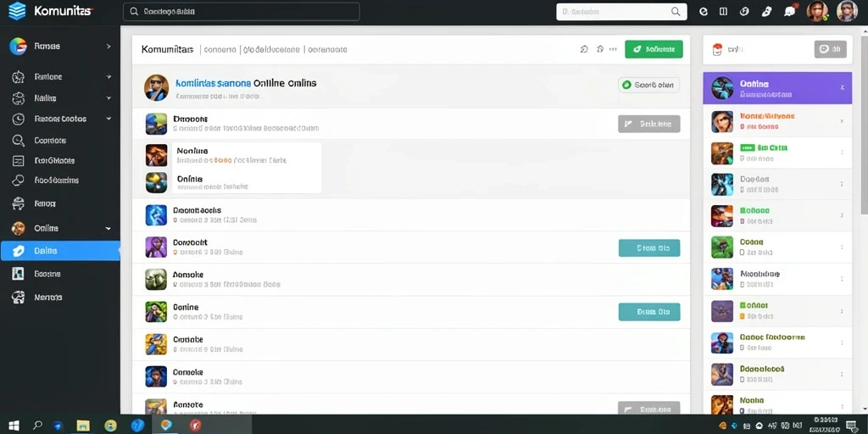The width and height of the screenshot is (868, 434).
Task: Open the kebab menu on the orange-titled right panel entry
Action: pos(842,120)
